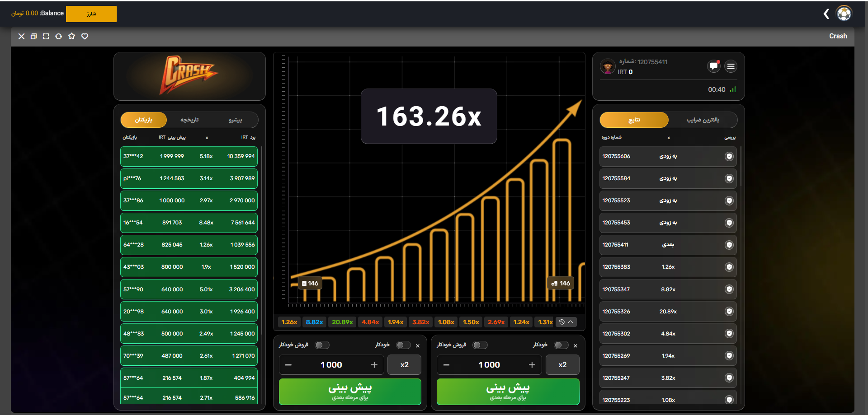Toggle auto sell (فروش خودکار) on right bet panel
Viewport: 868px width, 415px height.
[x=480, y=345]
